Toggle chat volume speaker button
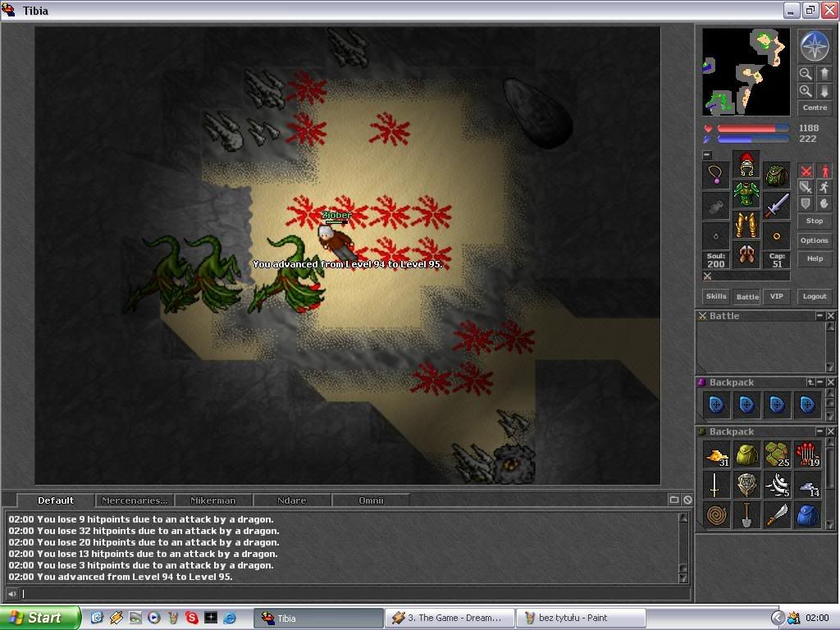Viewport: 840px width, 630px height. pyautogui.click(x=11, y=594)
